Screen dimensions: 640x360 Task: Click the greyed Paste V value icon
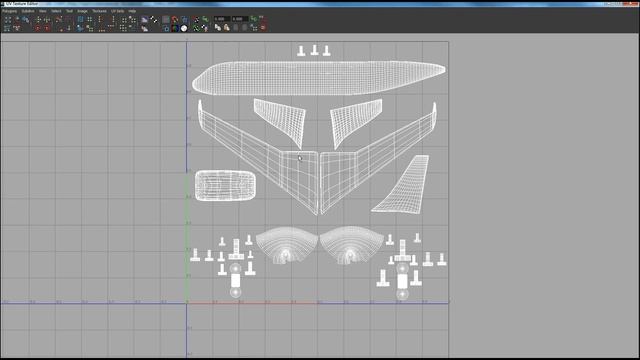[x=244, y=28]
